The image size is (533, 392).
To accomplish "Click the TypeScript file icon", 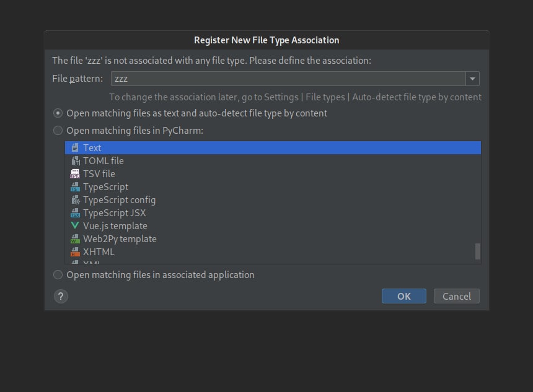I will pyautogui.click(x=75, y=187).
